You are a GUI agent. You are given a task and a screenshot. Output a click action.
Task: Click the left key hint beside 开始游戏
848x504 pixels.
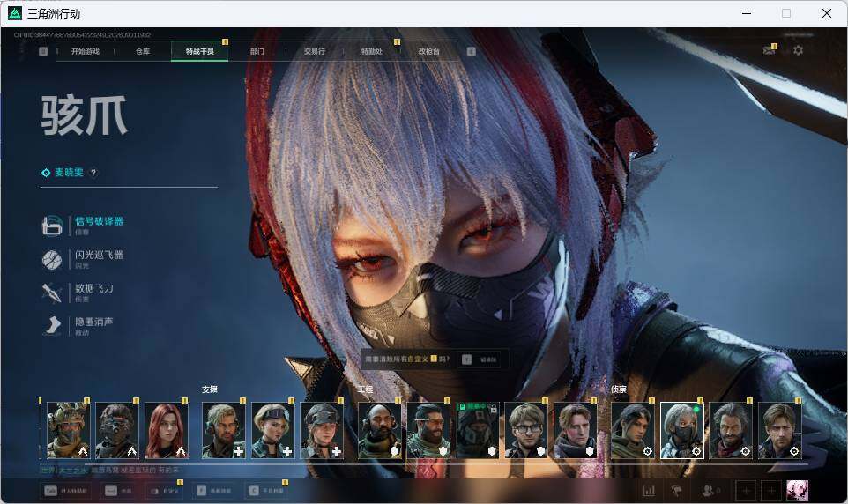click(43, 51)
